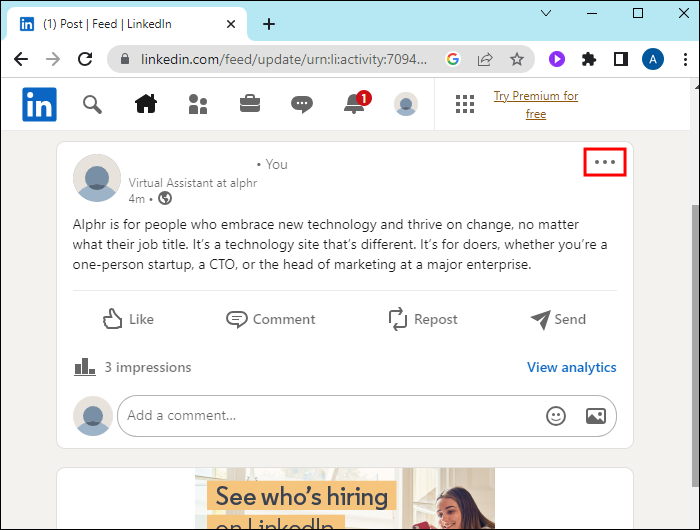This screenshot has height=530, width=700.
Task: Open the post three-dots options menu
Action: click(605, 162)
